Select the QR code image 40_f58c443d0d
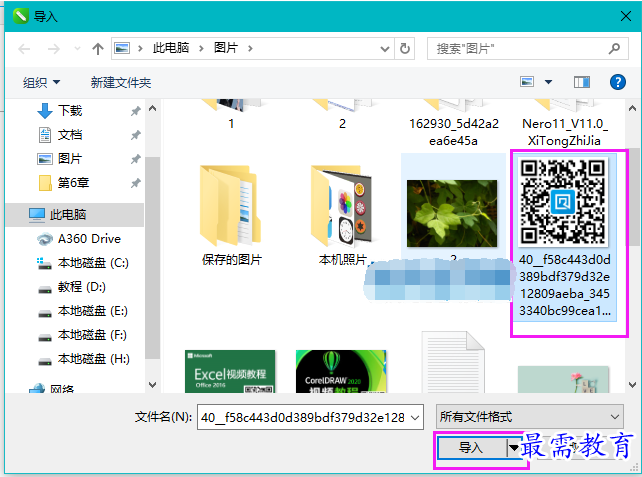Screen dimensions: 642x477 (565, 237)
